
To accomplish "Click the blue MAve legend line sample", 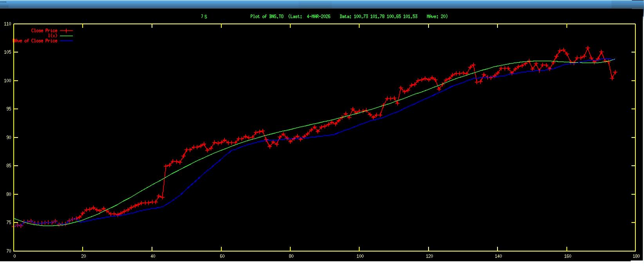I will pyautogui.click(x=66, y=41).
